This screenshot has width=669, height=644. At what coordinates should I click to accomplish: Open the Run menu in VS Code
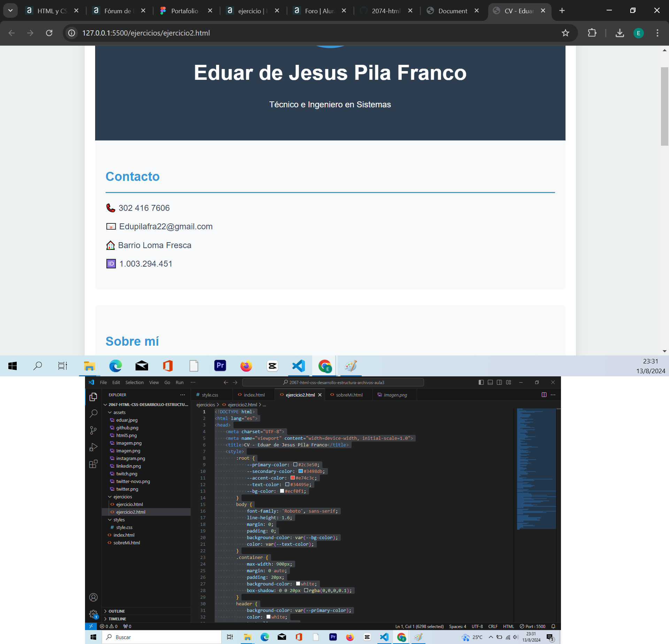(x=179, y=382)
